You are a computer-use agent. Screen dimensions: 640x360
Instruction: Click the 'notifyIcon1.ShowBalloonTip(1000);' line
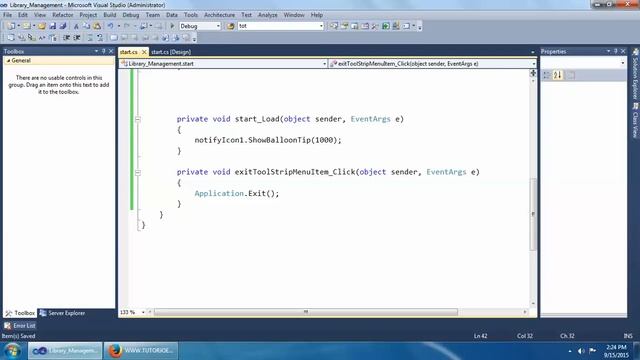[x=268, y=140]
